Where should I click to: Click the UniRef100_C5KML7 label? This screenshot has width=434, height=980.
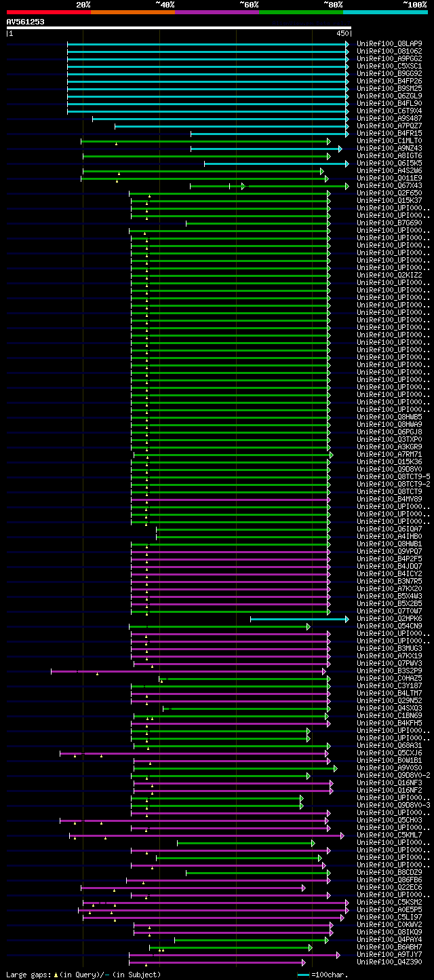click(x=389, y=835)
